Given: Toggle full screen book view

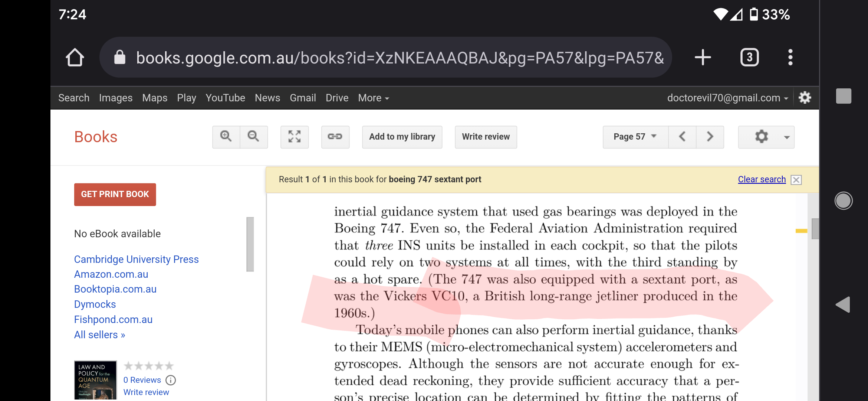Looking at the screenshot, I should click(x=295, y=137).
